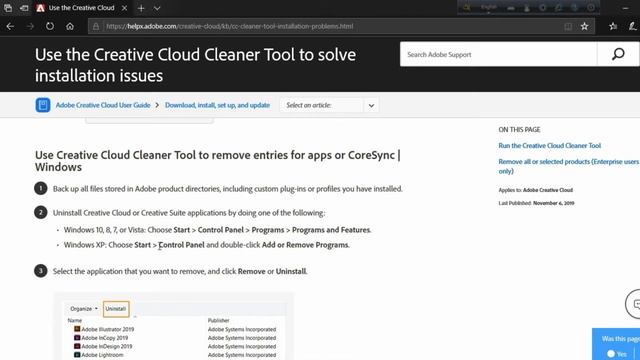
Task: Click the 'Add or Remove Programs' bold text
Action: point(305,245)
